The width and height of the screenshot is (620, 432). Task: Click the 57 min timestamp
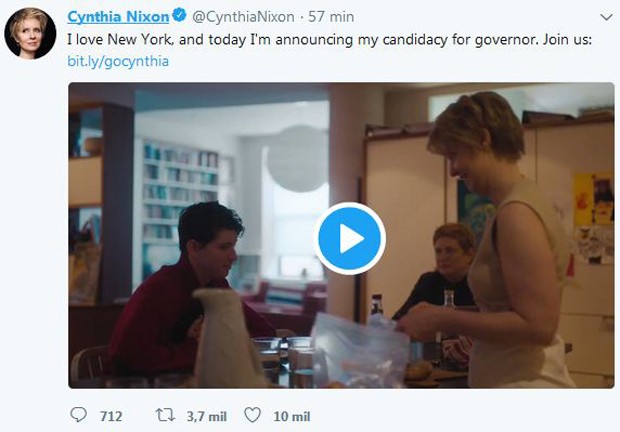click(x=331, y=17)
